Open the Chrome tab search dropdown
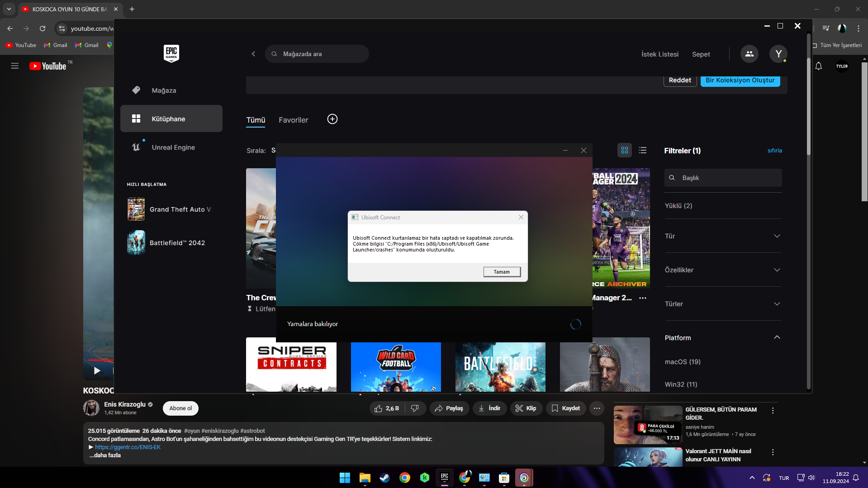 tap(9, 9)
